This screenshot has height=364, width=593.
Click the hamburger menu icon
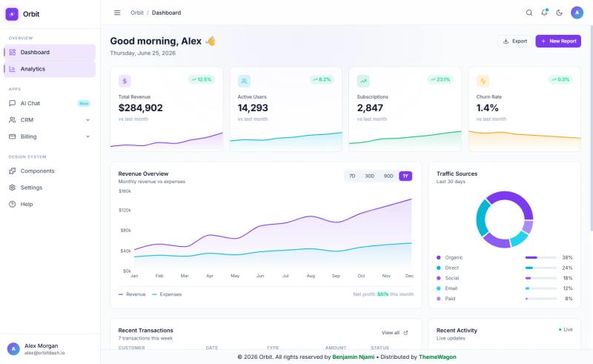tap(117, 13)
